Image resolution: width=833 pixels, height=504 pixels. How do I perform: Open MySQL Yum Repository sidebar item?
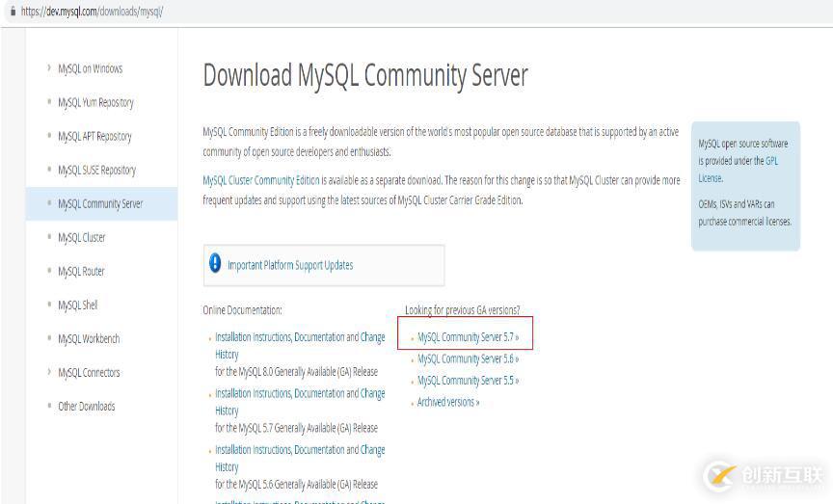(x=95, y=102)
